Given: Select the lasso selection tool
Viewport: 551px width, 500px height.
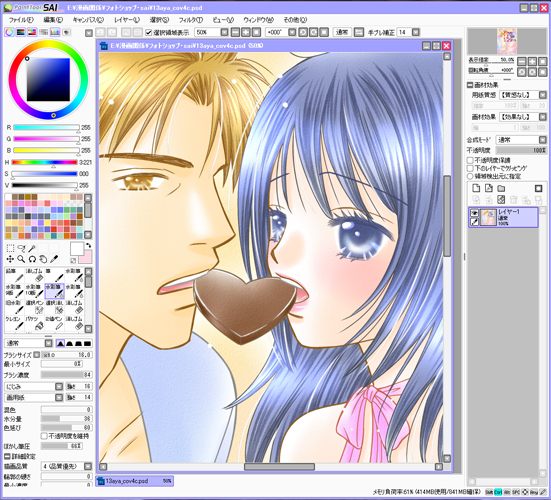Looking at the screenshot, I should click(21, 248).
